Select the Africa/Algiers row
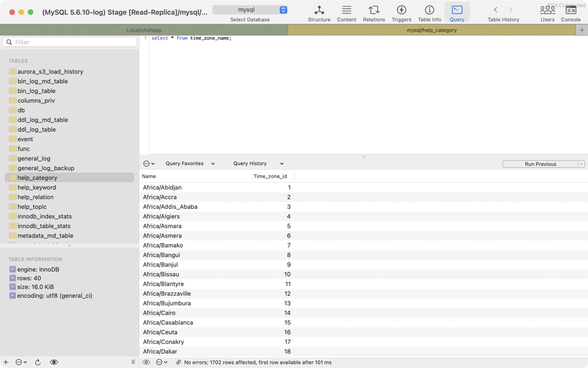The height and width of the screenshot is (368, 588). click(x=363, y=216)
